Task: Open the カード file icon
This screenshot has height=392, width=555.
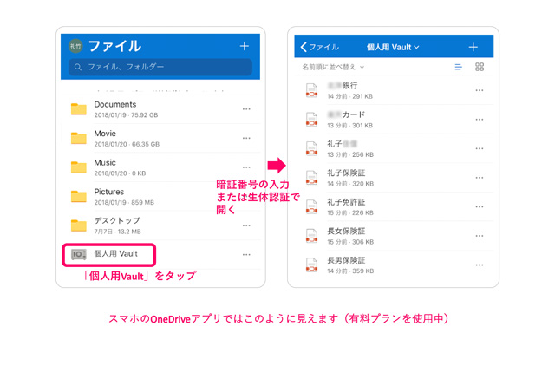Action: pos(311,120)
